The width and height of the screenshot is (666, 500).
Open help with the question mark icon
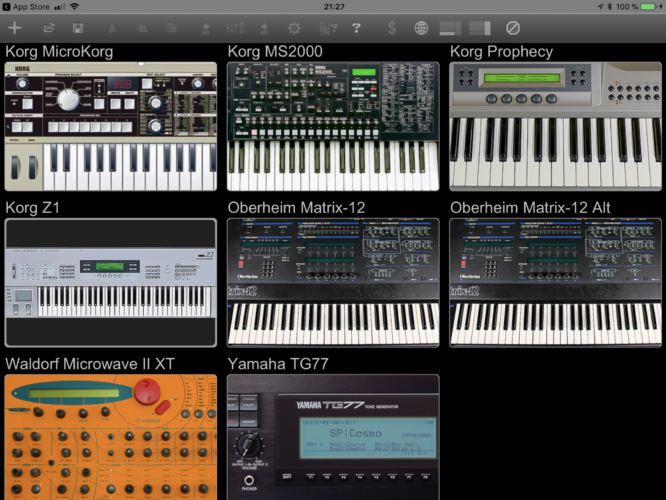(x=356, y=28)
